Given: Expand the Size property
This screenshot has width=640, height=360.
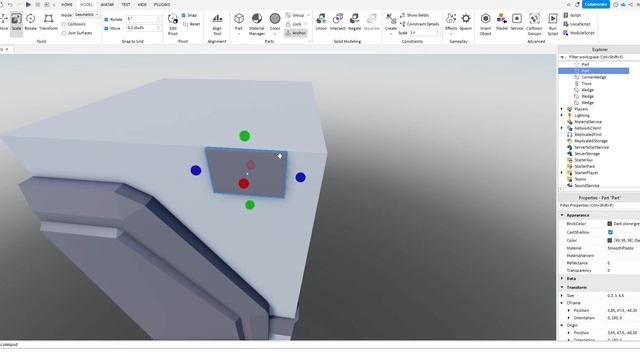Looking at the screenshot, I should (x=562, y=295).
